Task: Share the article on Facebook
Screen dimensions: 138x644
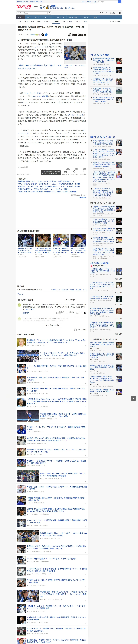Action: [46, 35]
